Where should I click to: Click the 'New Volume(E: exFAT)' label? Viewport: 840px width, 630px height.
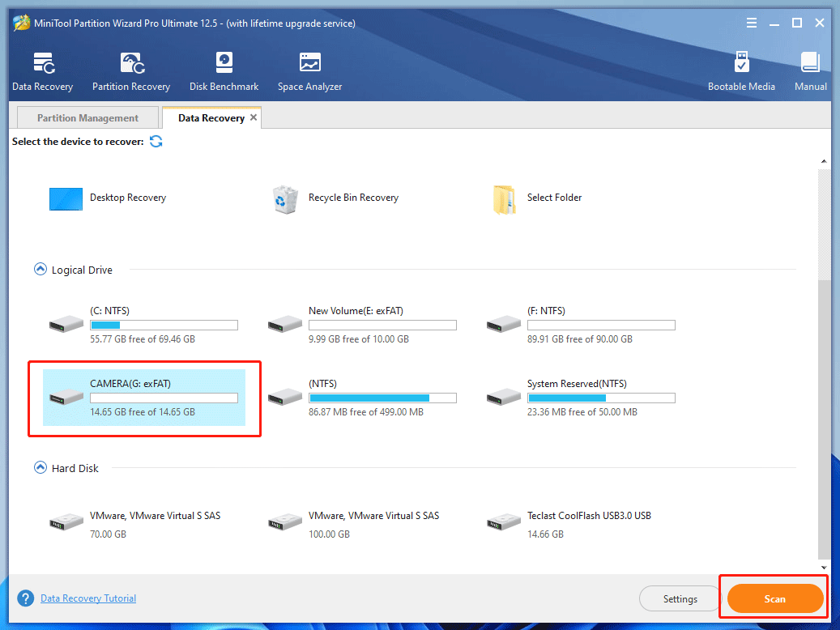(x=356, y=311)
